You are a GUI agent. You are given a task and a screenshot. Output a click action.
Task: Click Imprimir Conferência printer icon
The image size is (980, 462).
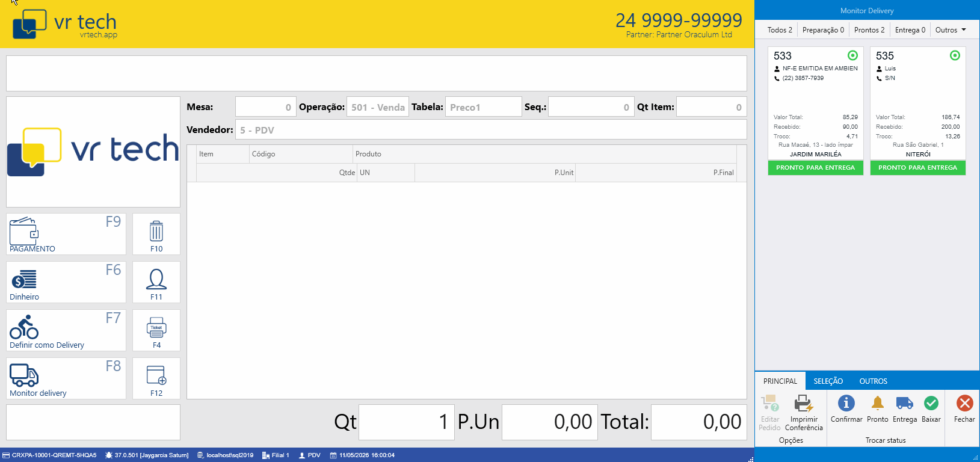pyautogui.click(x=804, y=403)
